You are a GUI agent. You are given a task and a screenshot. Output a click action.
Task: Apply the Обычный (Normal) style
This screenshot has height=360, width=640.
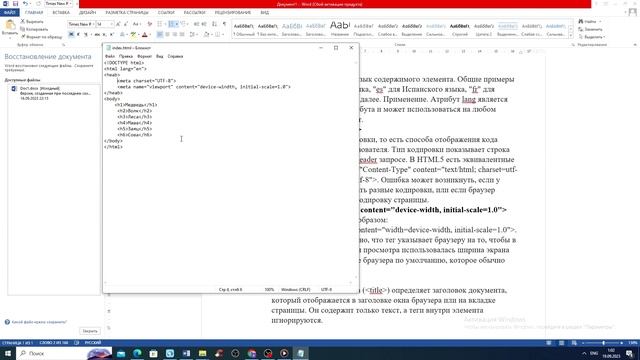[244, 29]
